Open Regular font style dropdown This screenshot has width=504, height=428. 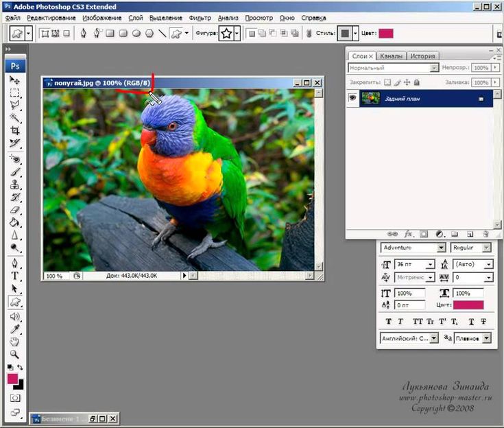pos(487,248)
